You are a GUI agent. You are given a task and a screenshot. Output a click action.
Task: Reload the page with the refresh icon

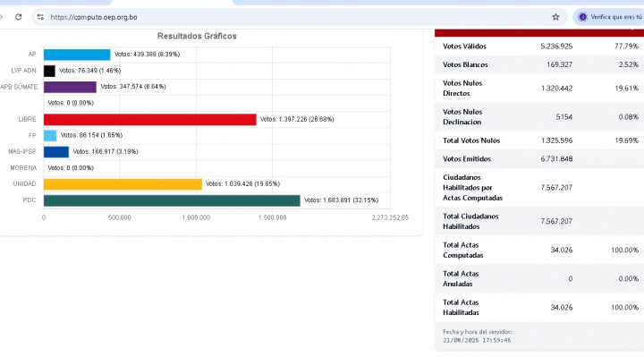(x=19, y=17)
